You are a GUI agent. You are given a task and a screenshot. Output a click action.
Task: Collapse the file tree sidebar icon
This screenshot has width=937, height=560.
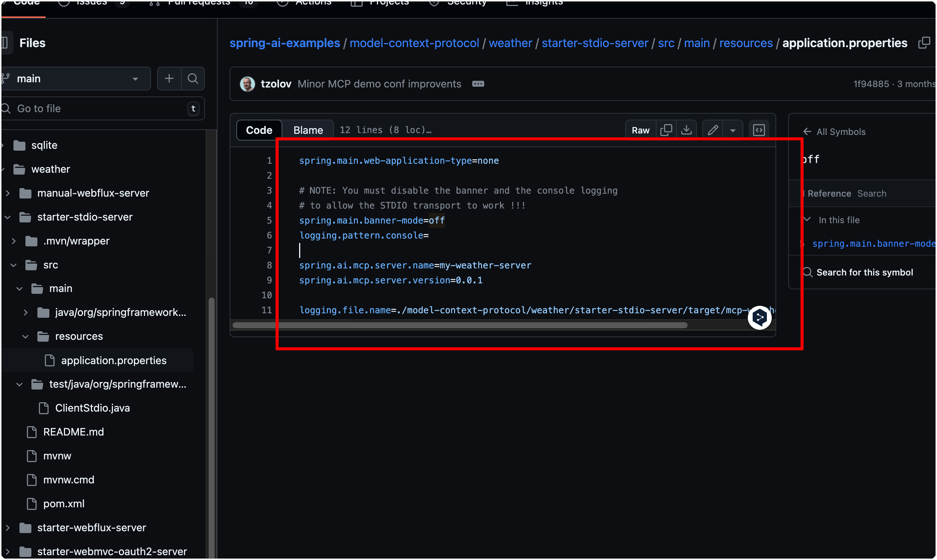point(4,43)
